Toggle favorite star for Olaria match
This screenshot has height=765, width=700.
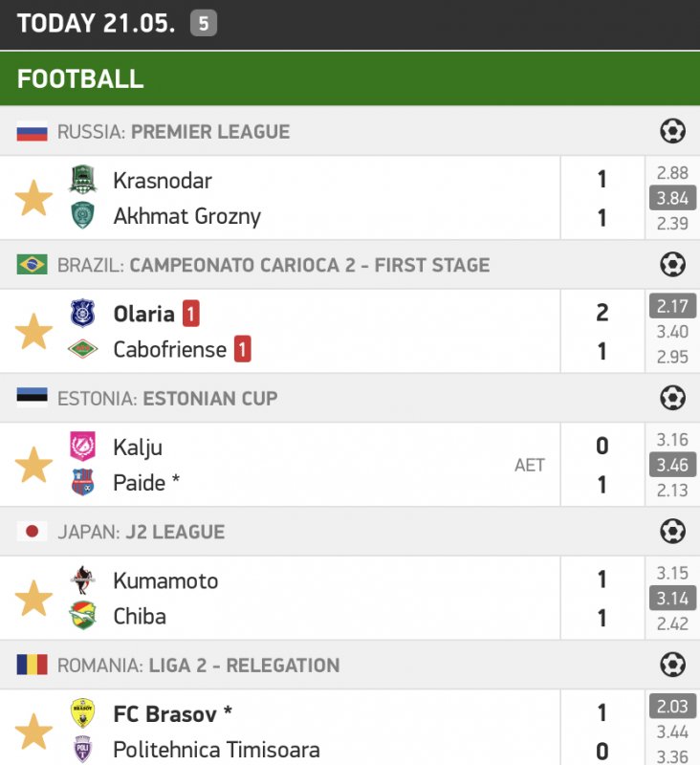point(33,332)
